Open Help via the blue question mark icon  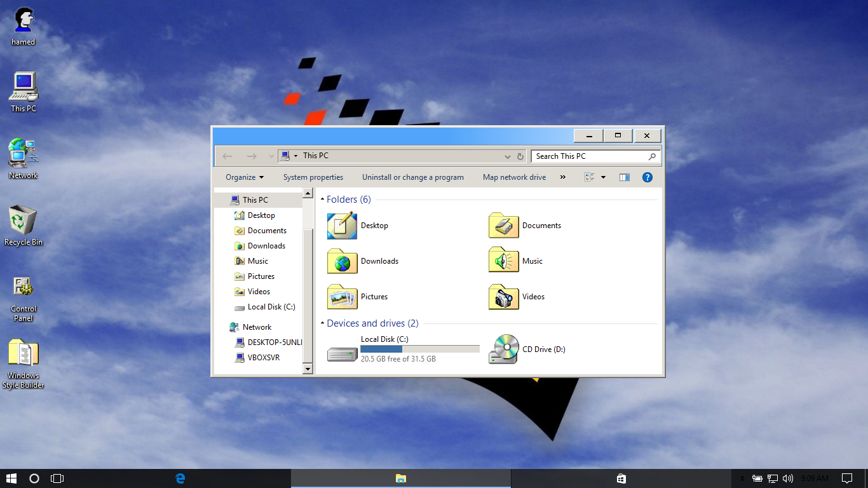click(x=647, y=177)
